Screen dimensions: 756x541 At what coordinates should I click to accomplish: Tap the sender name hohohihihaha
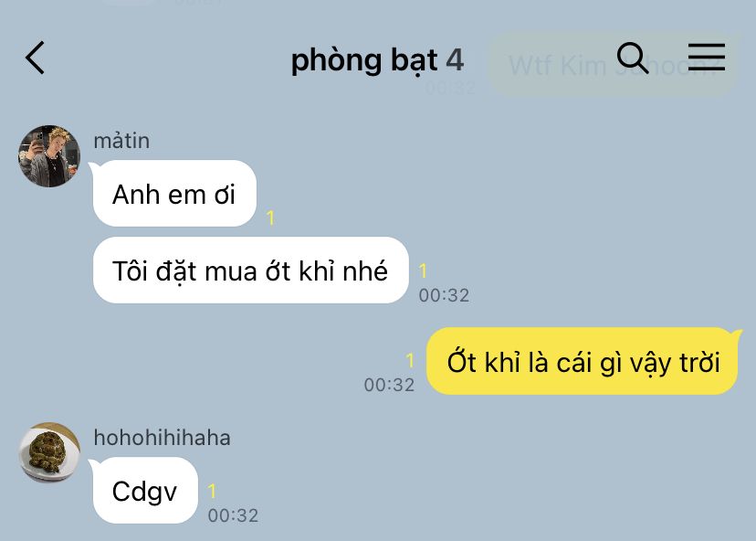tap(162, 438)
